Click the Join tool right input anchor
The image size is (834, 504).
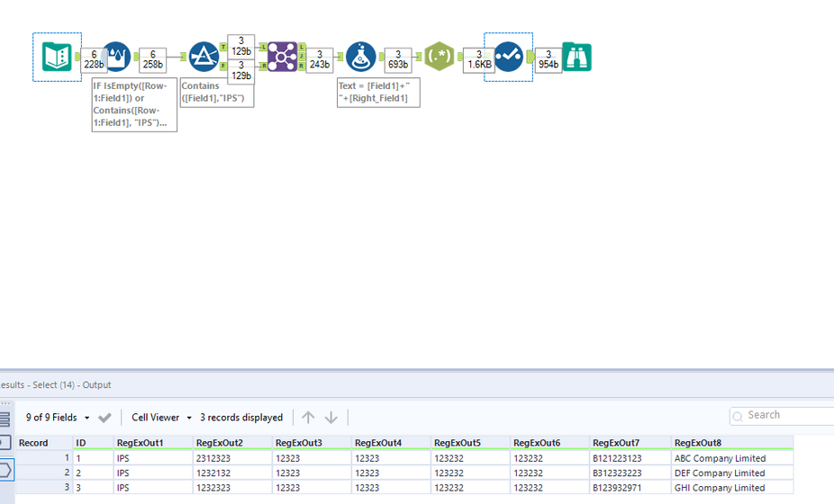263,66
